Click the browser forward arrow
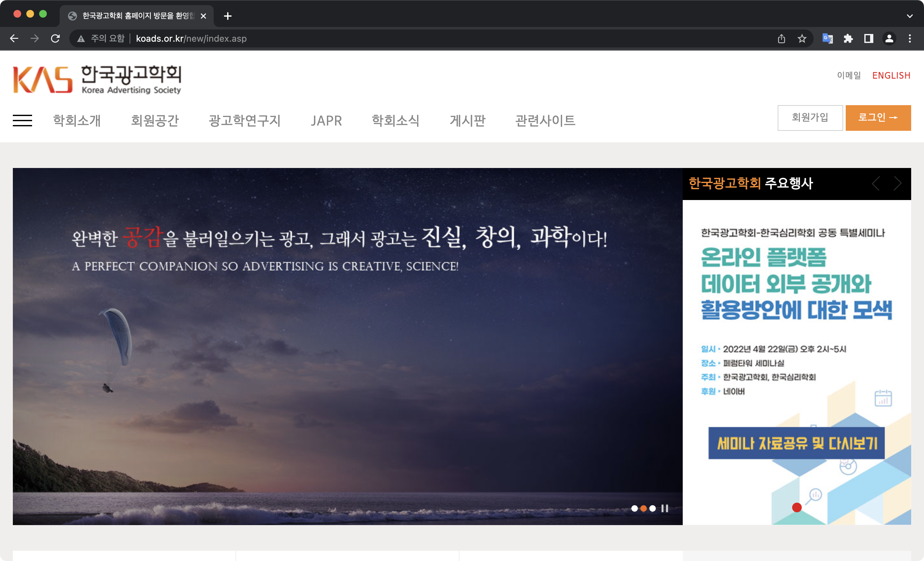The width and height of the screenshot is (924, 561). [35, 38]
